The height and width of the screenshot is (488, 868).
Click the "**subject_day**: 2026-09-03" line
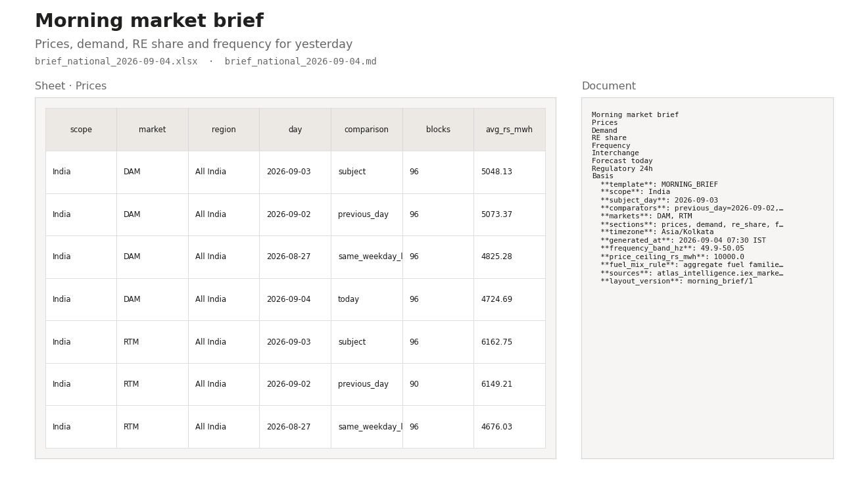pos(659,201)
